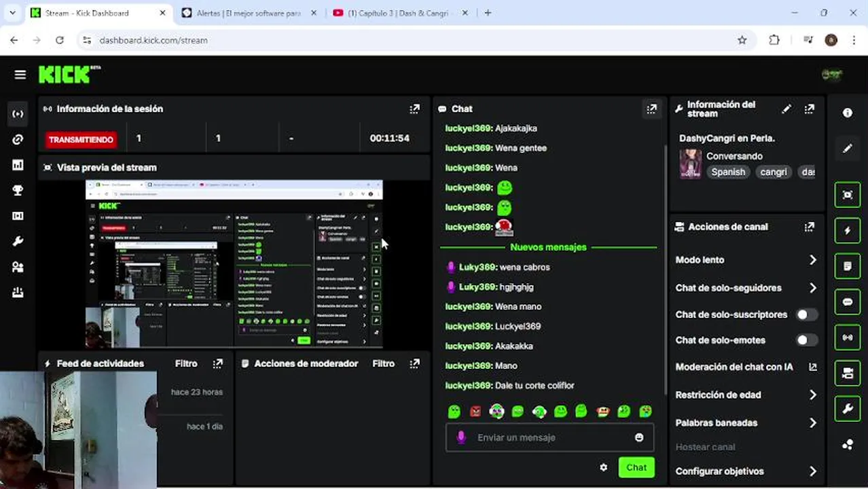Click the Nuevos mensajes divider label
Screen dimensions: 868x489
(x=548, y=247)
